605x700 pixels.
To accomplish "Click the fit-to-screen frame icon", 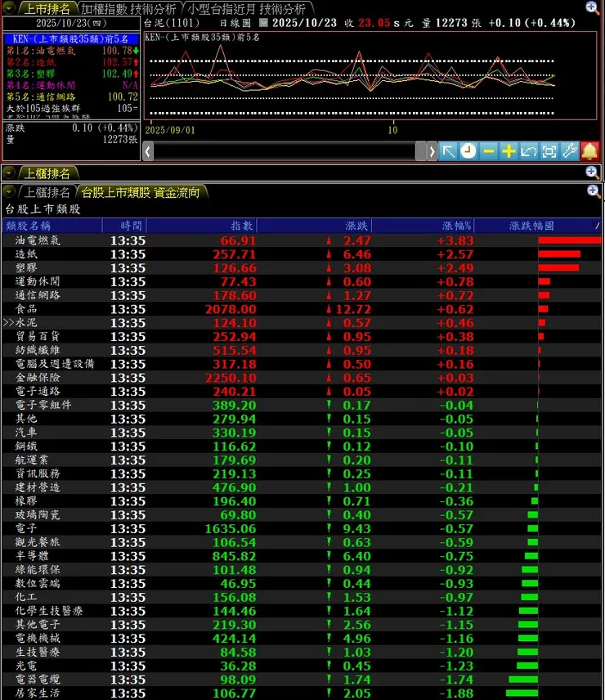I will 549,151.
